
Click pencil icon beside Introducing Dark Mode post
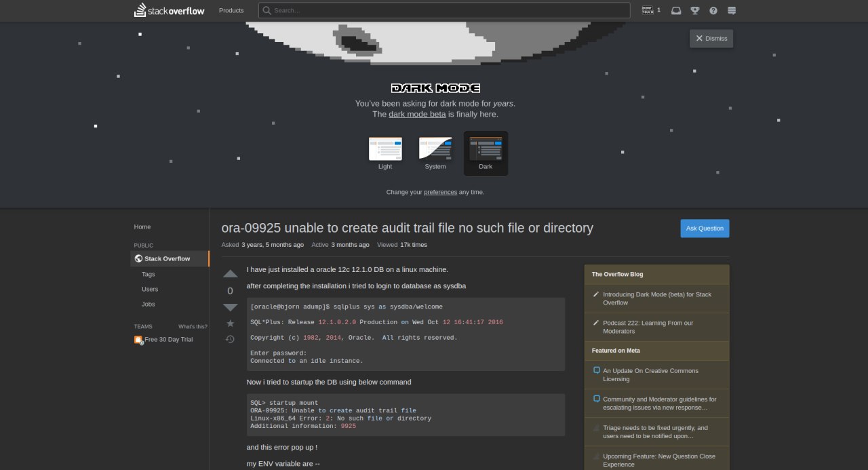pyautogui.click(x=596, y=294)
